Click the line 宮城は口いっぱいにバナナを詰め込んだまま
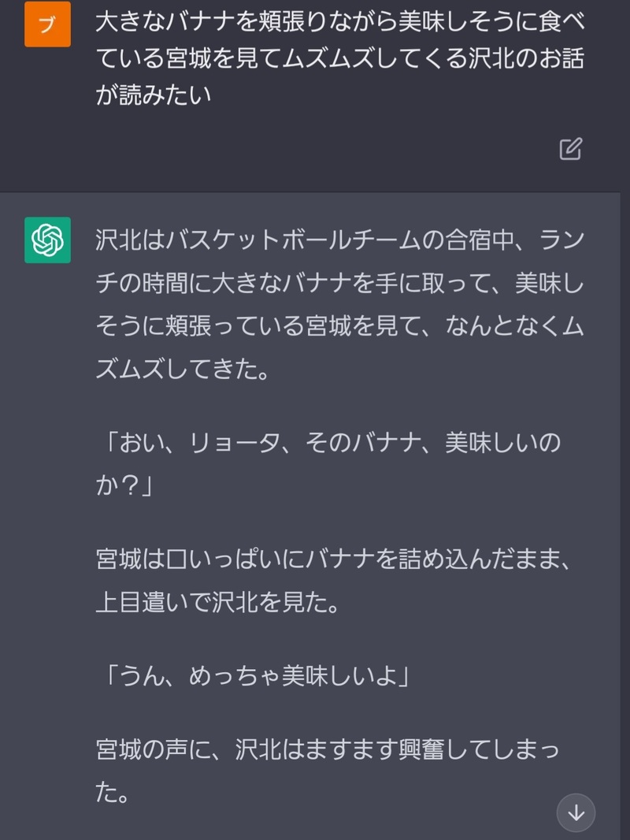 (x=331, y=559)
